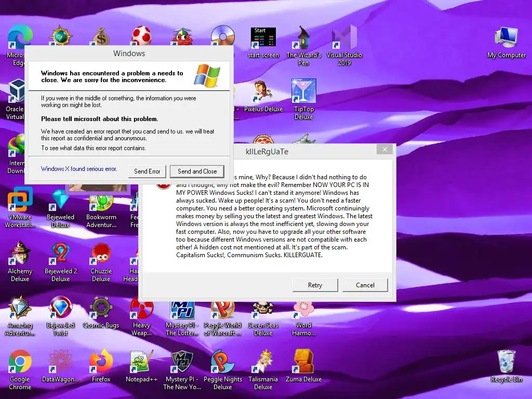Open the Notepad++ shortcut
This screenshot has height=399, width=532.
(141, 366)
